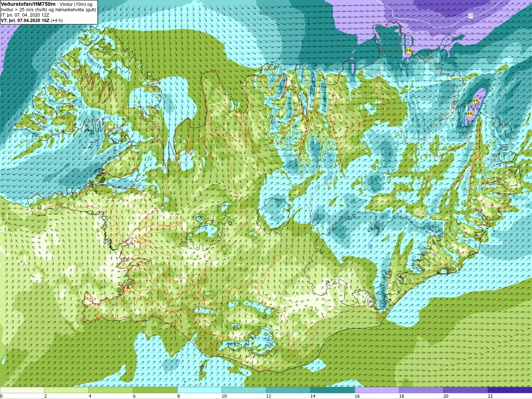The image size is (532, 399).
Task: Click the yellow 28 gust marker on the north coast
Action: 409,51
